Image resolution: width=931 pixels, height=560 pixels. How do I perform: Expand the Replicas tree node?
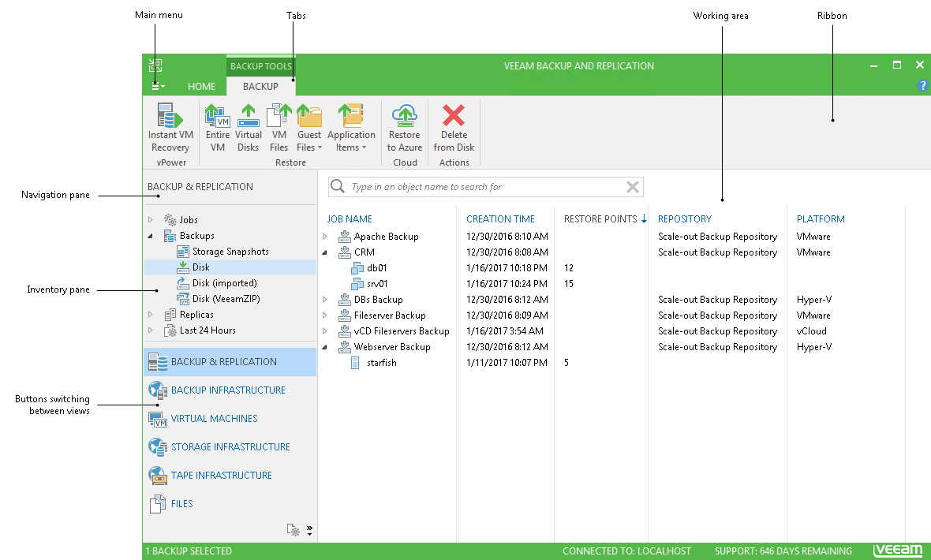(150, 315)
